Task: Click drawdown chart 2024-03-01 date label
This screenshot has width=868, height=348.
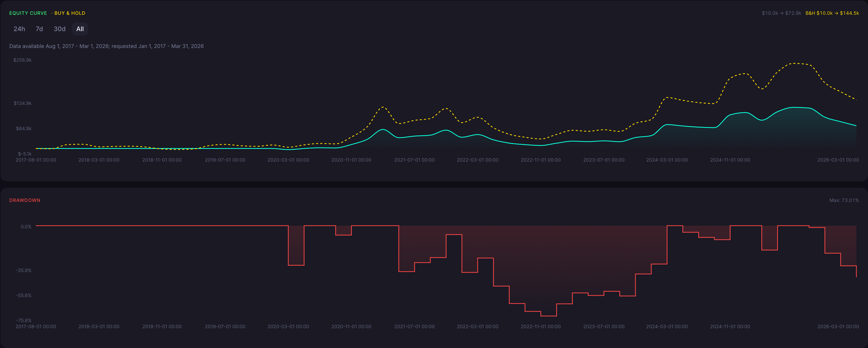Action: pos(667,326)
